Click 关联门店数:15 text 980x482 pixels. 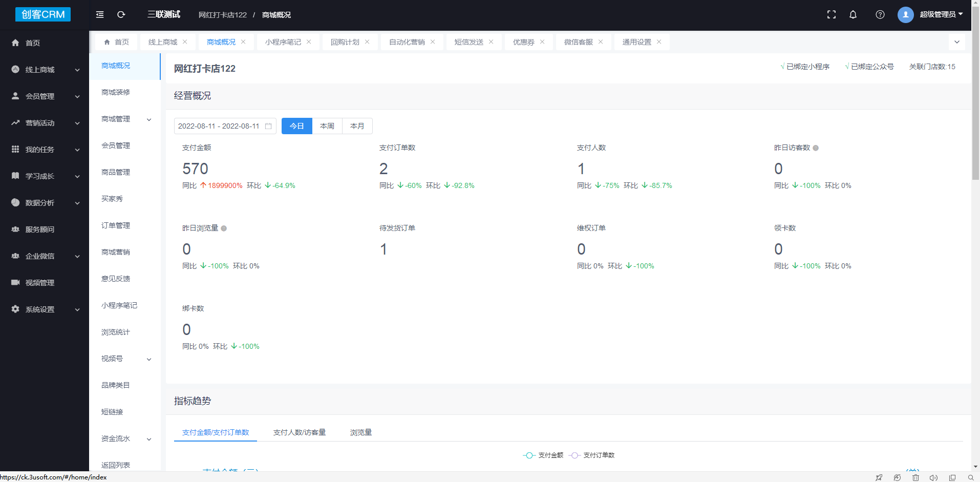[x=932, y=67]
